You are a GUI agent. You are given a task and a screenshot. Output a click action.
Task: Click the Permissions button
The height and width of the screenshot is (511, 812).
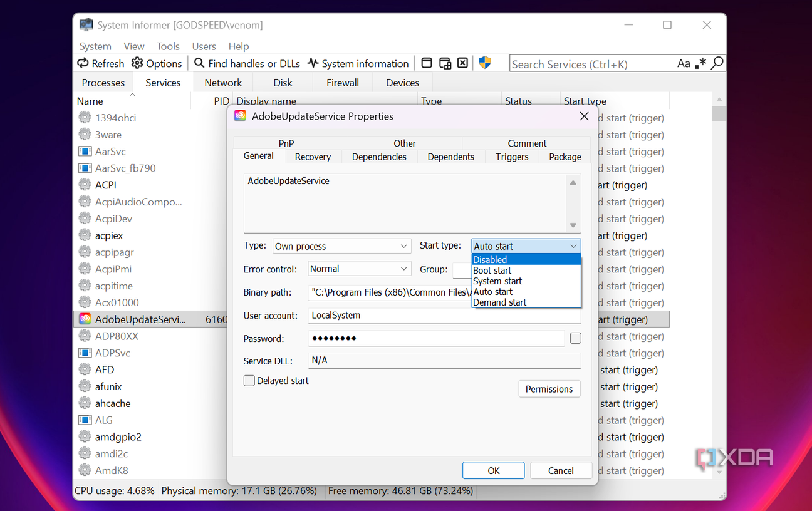[549, 389]
